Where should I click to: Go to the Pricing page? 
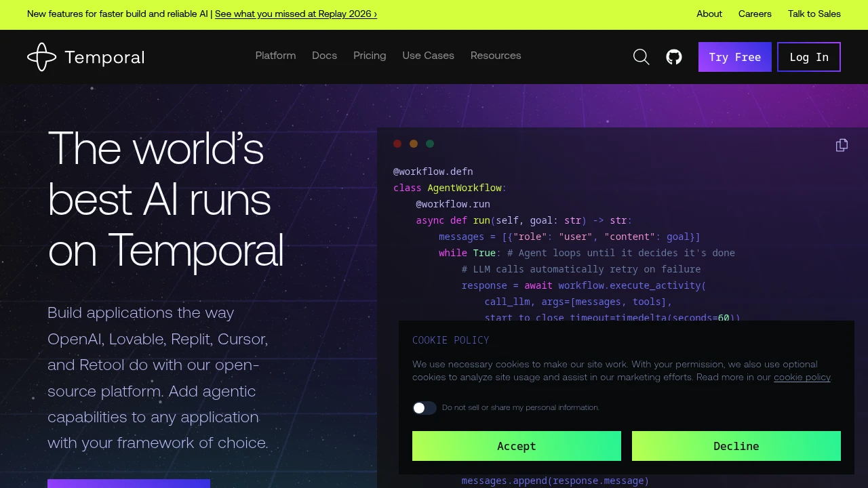(x=370, y=56)
